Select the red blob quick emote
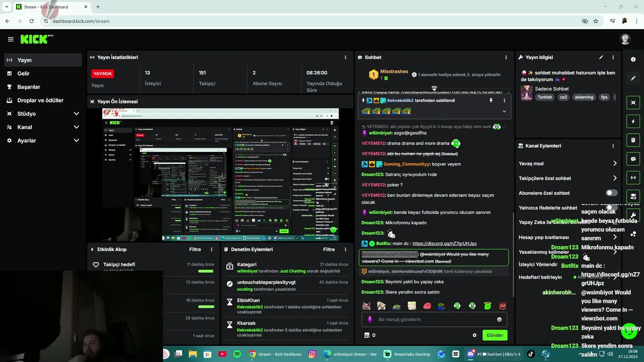 (427, 306)
